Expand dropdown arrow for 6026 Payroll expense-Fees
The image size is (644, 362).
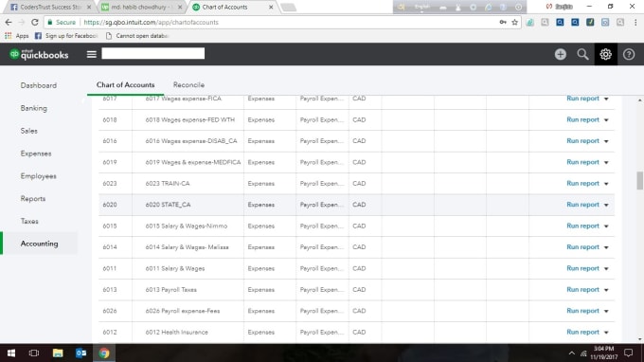tap(606, 311)
